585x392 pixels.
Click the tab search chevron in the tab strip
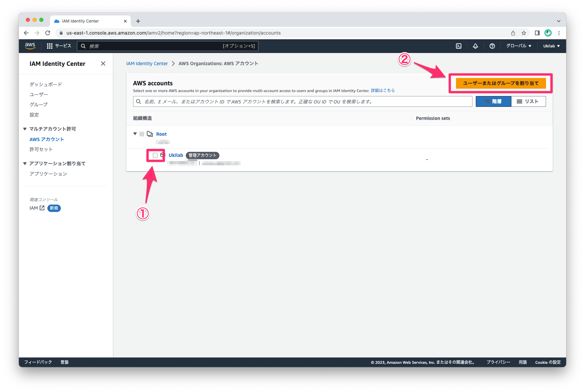coord(559,21)
